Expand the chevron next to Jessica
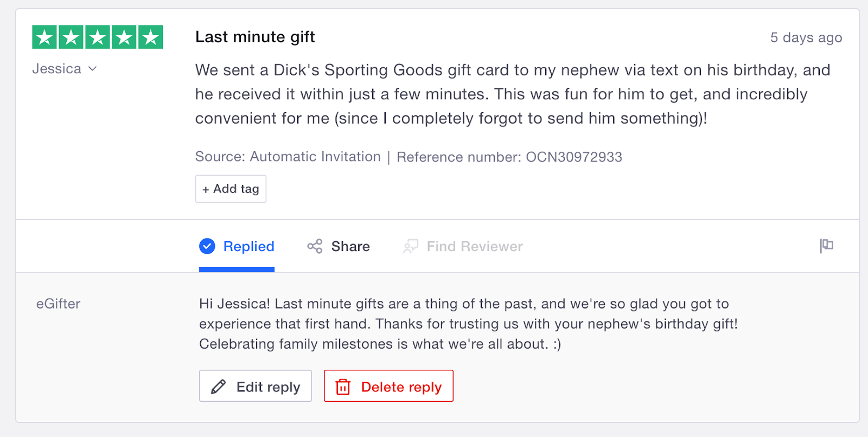The image size is (868, 437). pyautogui.click(x=93, y=69)
